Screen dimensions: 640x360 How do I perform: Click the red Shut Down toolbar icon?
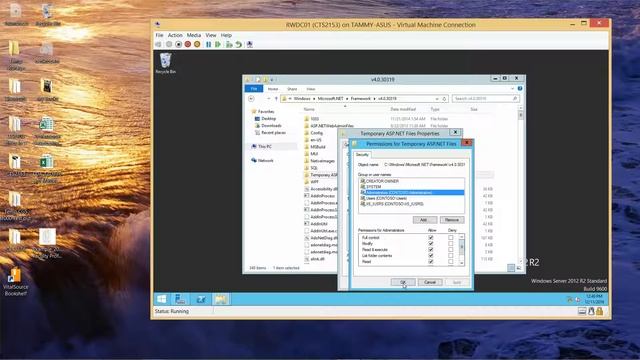coord(188,44)
